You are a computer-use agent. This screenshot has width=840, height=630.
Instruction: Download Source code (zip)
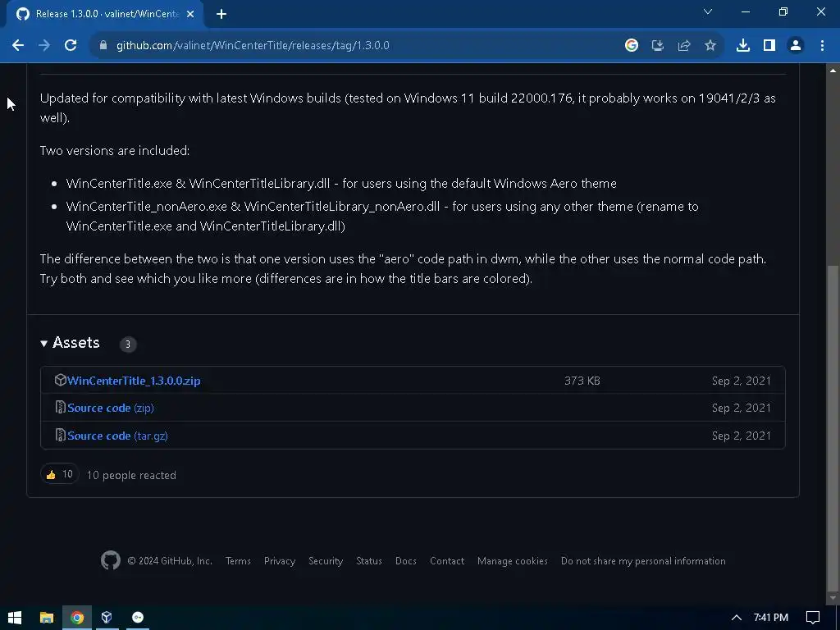click(x=111, y=409)
